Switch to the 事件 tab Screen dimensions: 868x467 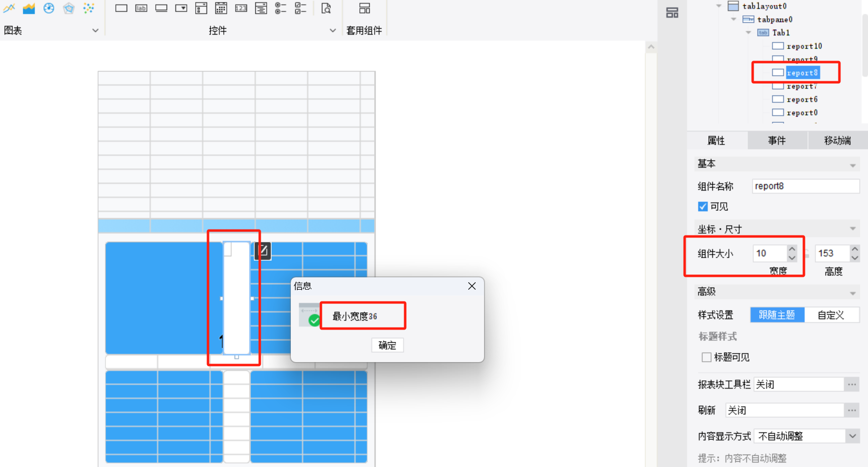pos(777,140)
